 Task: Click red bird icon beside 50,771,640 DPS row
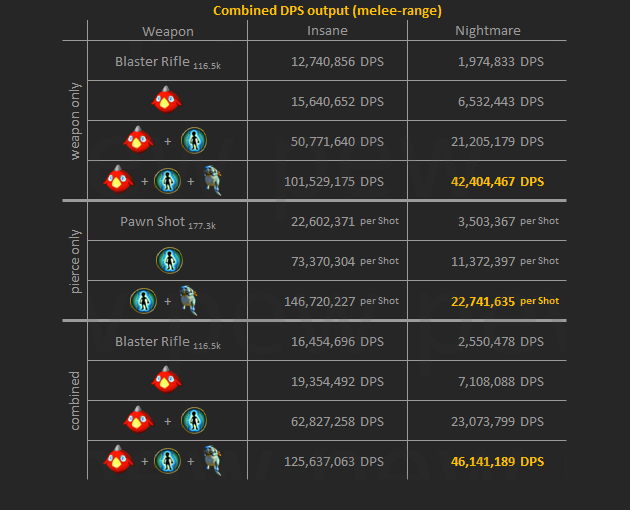click(137, 140)
